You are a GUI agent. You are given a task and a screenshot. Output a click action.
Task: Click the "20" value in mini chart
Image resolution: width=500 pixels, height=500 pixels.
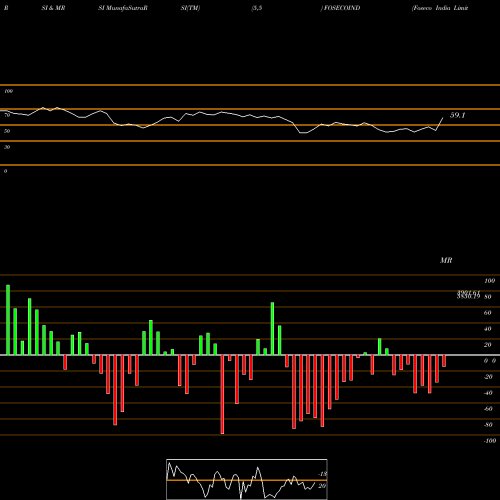click(x=322, y=486)
